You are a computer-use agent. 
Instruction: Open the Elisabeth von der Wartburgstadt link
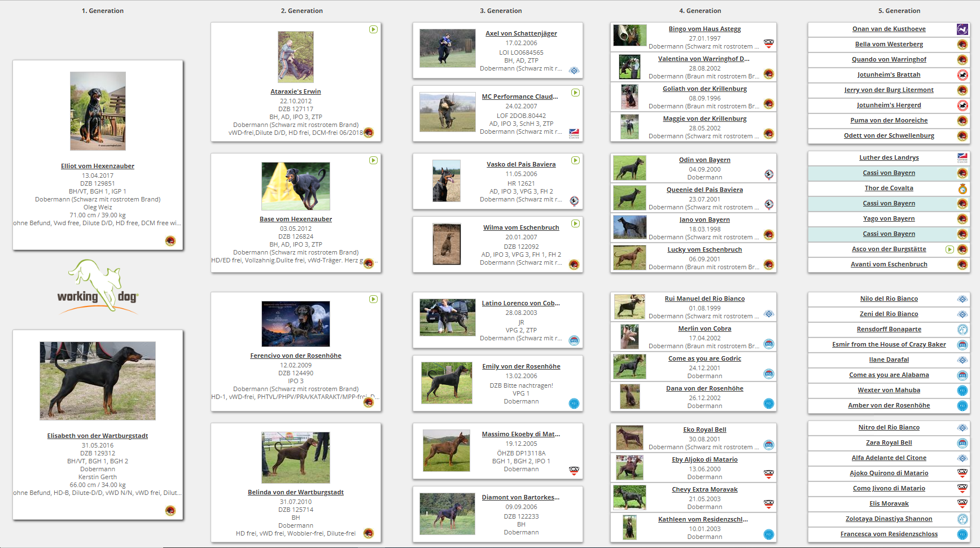(98, 436)
